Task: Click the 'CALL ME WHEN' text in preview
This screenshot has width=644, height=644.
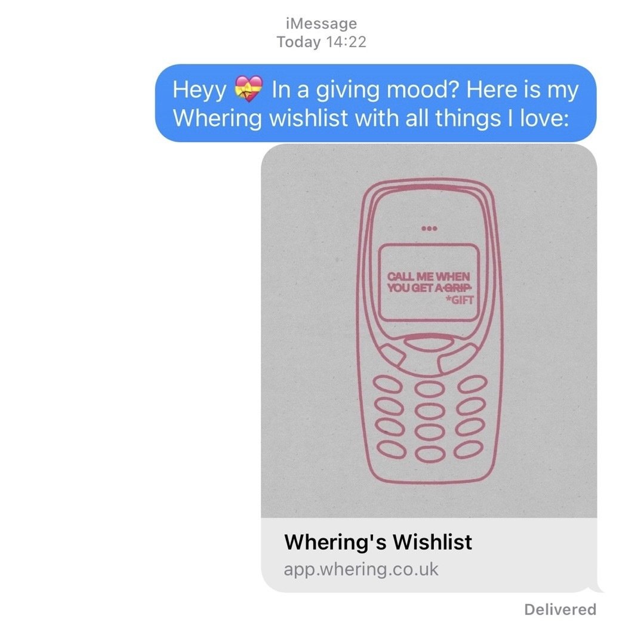Action: tap(429, 276)
